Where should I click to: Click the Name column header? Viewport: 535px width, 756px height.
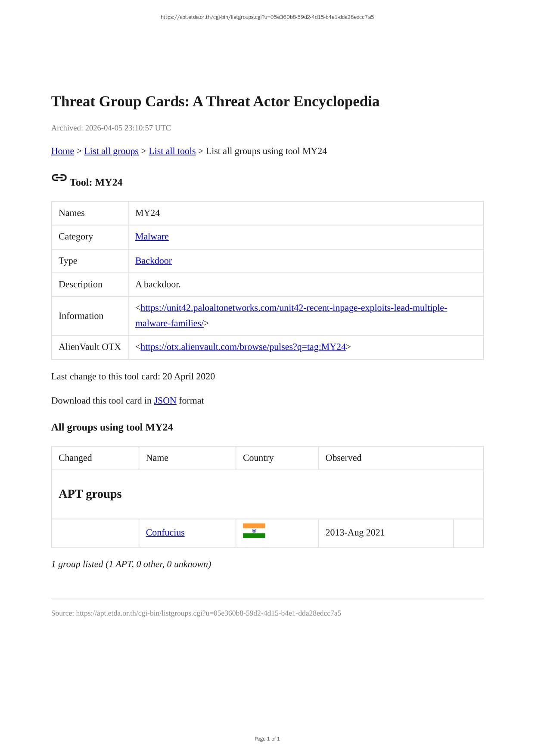point(157,458)
